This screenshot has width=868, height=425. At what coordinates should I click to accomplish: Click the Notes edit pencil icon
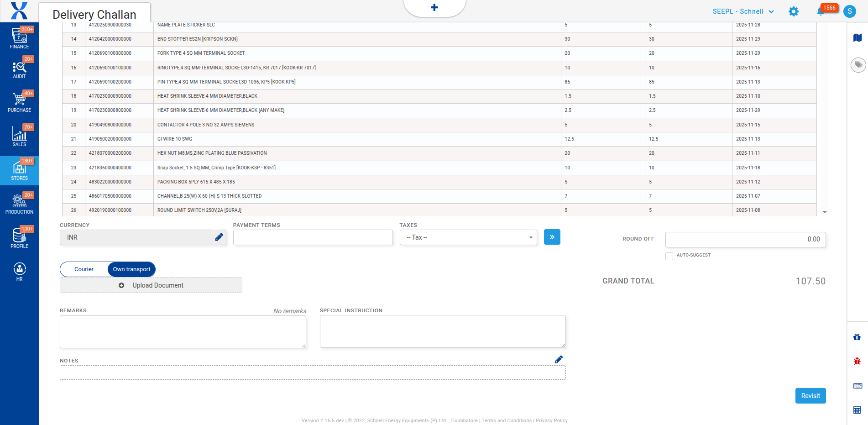point(559,360)
